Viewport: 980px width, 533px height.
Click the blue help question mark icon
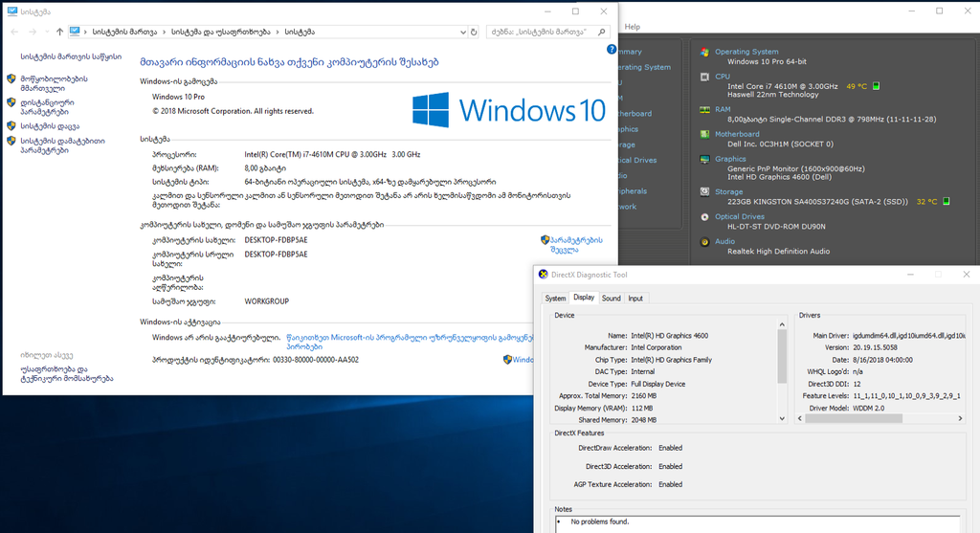point(612,50)
